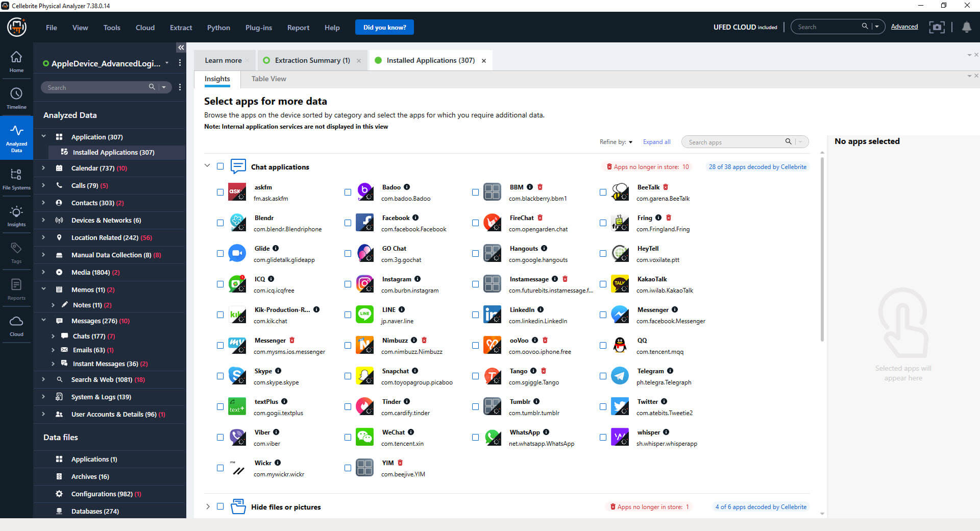Expand the Search & Web (1081) node

[43, 379]
